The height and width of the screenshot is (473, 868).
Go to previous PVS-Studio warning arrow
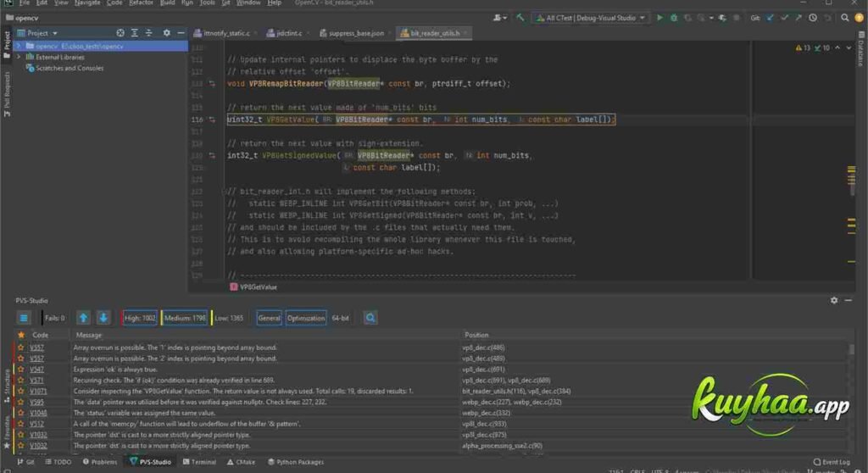pyautogui.click(x=83, y=318)
